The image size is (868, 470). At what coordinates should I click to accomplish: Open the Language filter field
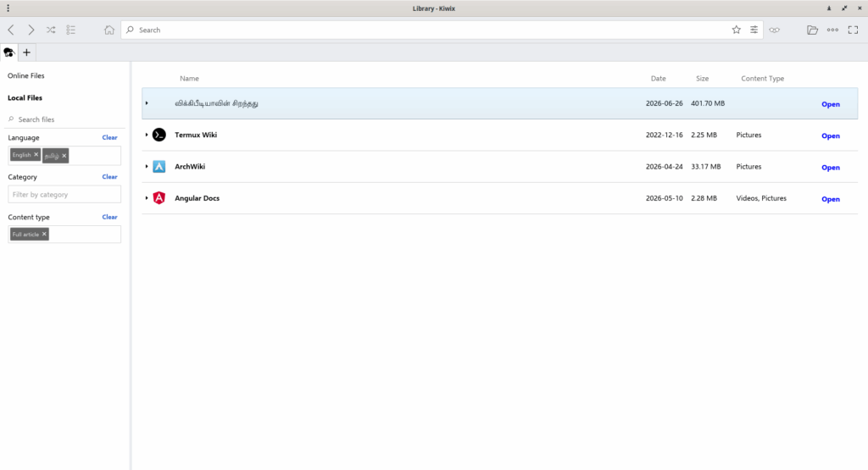64,155
